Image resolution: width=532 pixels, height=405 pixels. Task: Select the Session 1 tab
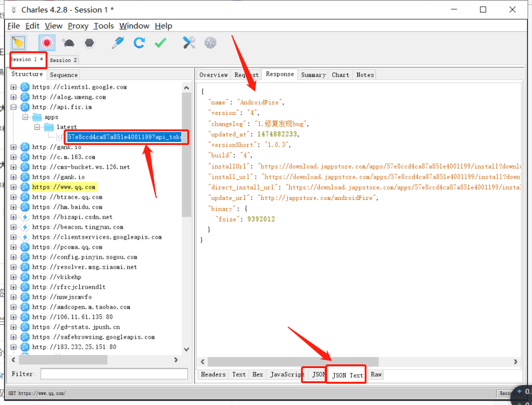tap(27, 59)
